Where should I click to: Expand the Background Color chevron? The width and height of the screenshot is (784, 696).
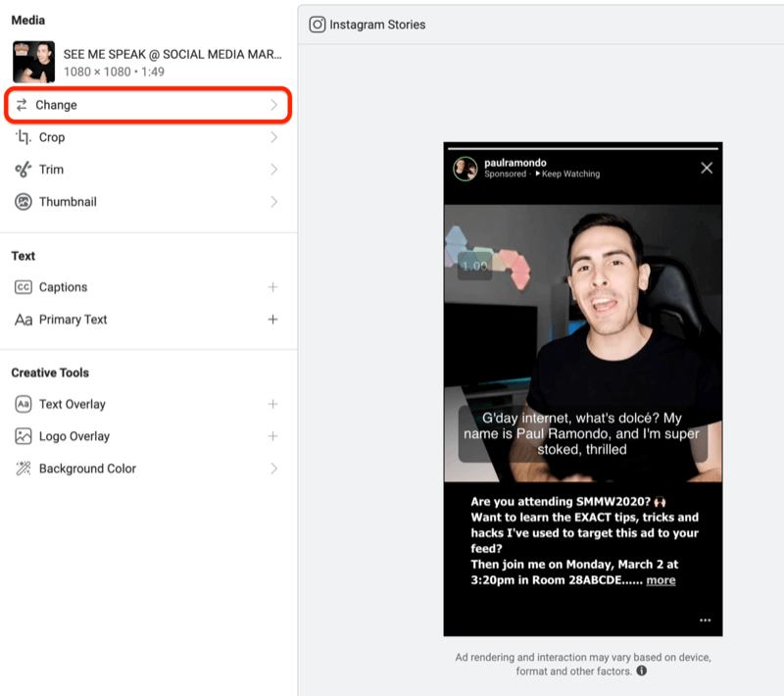(x=273, y=469)
